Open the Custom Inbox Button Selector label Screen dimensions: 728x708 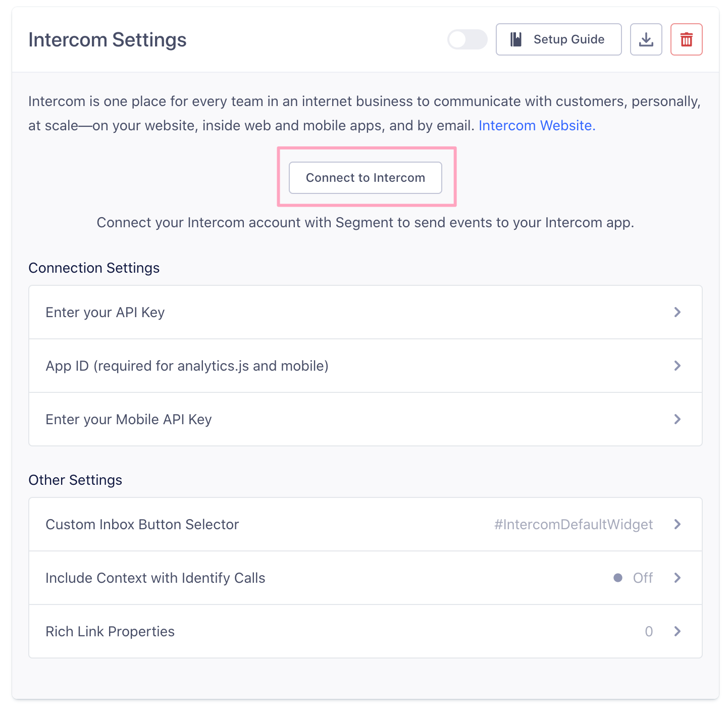(142, 524)
